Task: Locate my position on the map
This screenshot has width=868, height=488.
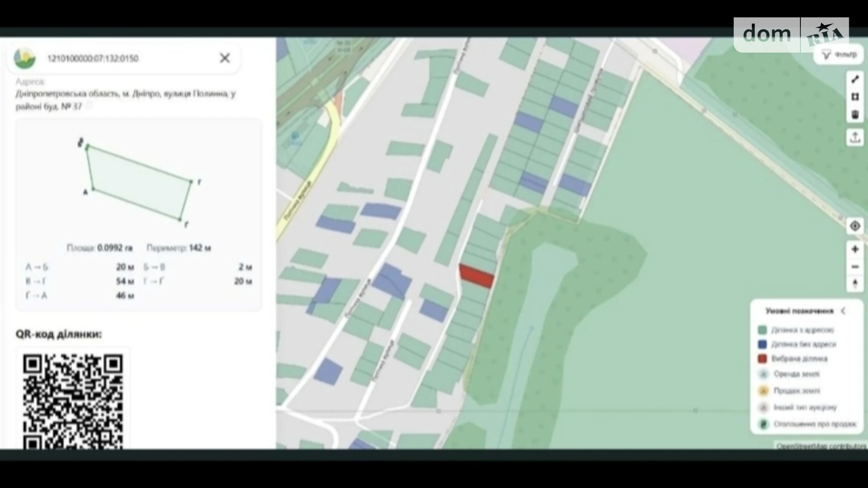Action: pos(855,226)
